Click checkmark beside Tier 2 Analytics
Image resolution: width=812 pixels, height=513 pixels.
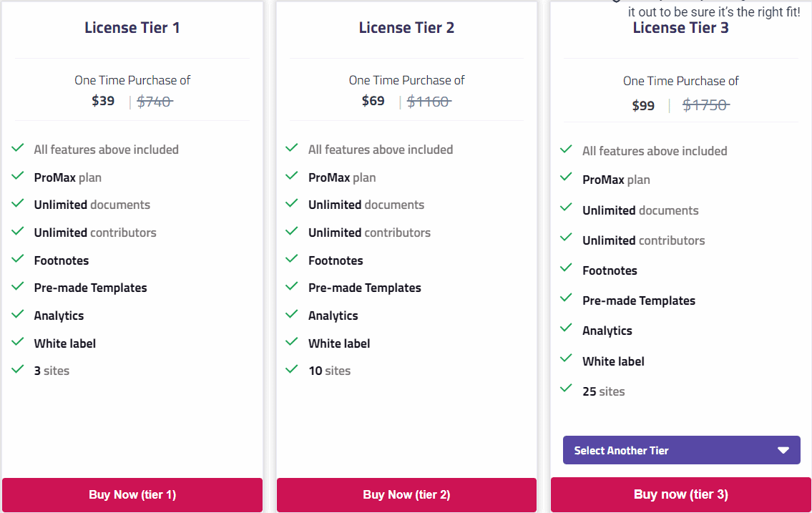(x=292, y=314)
